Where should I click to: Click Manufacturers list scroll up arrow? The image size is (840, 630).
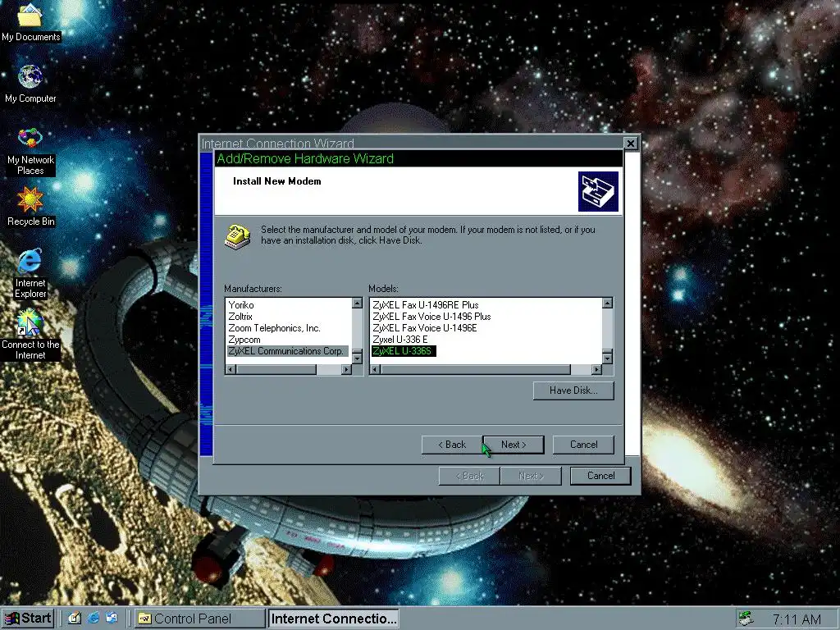[358, 304]
